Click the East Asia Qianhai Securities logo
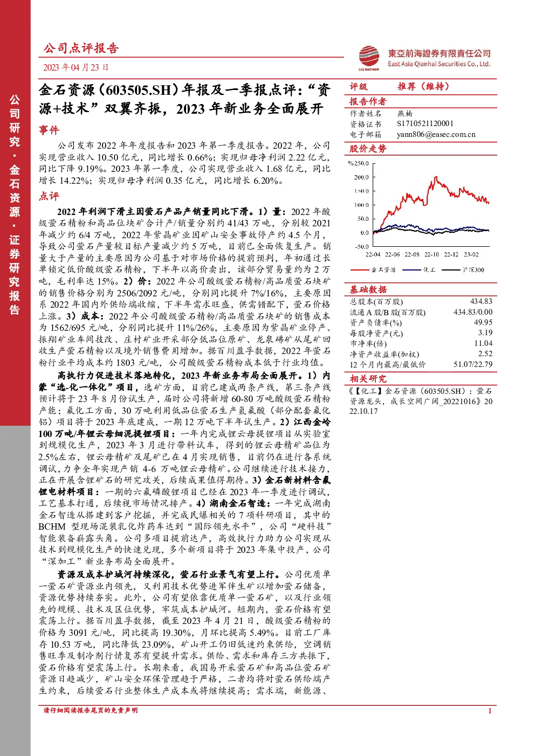535x756 pixels. (x=369, y=58)
